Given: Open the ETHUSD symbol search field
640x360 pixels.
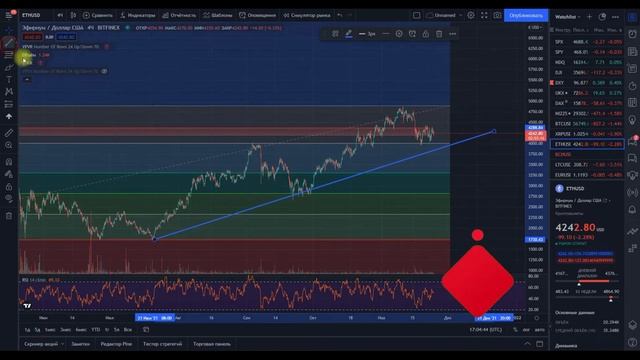Looking at the screenshot, I should tap(31, 15).
